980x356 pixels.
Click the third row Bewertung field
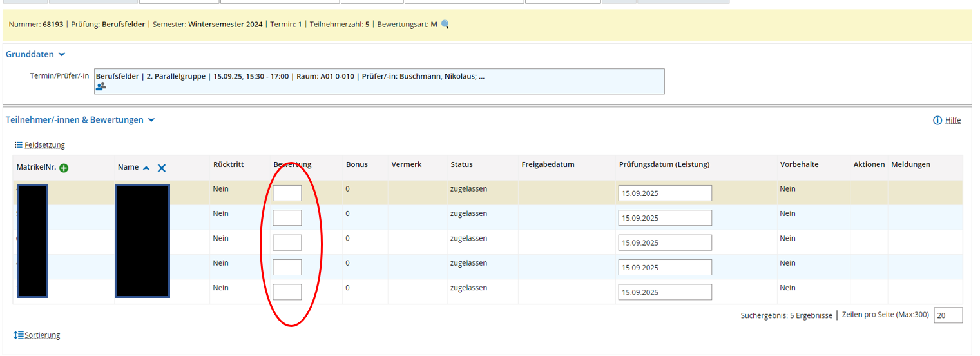pyautogui.click(x=287, y=242)
